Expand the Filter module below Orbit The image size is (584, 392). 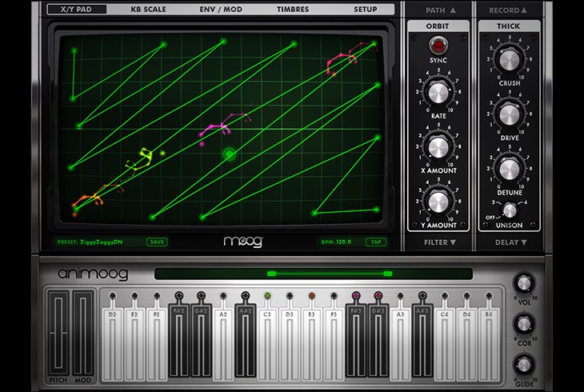point(438,242)
